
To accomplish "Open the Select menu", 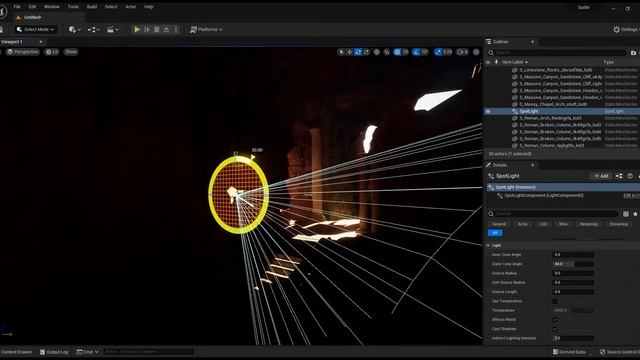I will 111,7.
